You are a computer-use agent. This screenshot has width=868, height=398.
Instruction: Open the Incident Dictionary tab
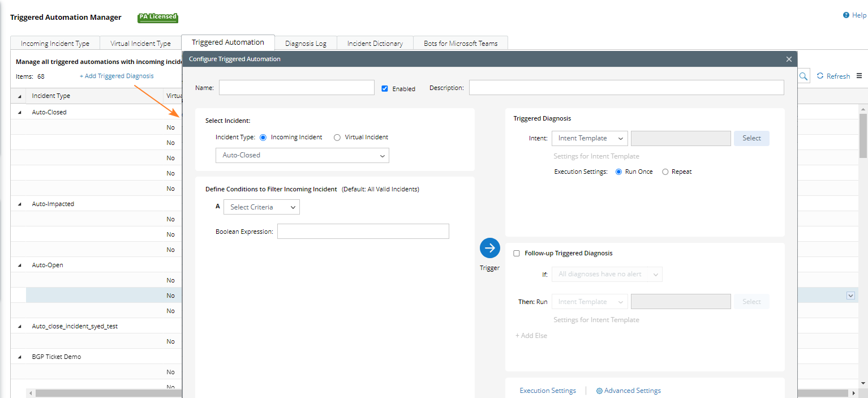[375, 43]
